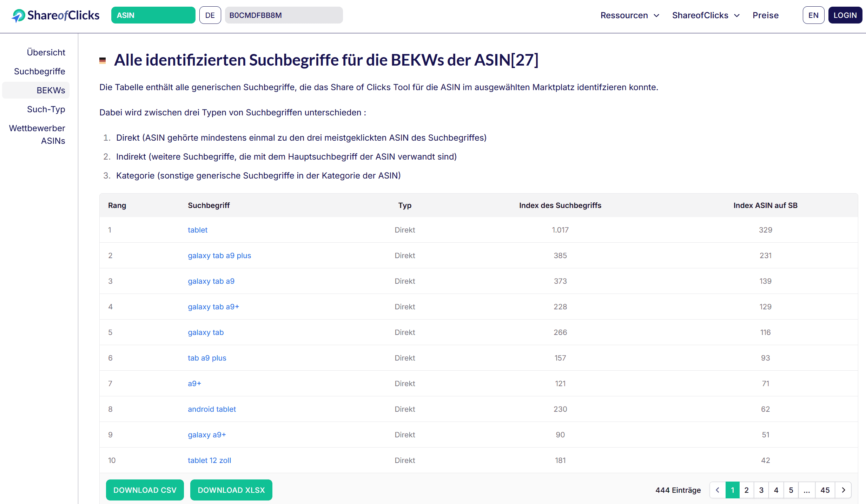Go to previous page with left chevron
Image resolution: width=866 pixels, height=504 pixels.
coord(718,490)
